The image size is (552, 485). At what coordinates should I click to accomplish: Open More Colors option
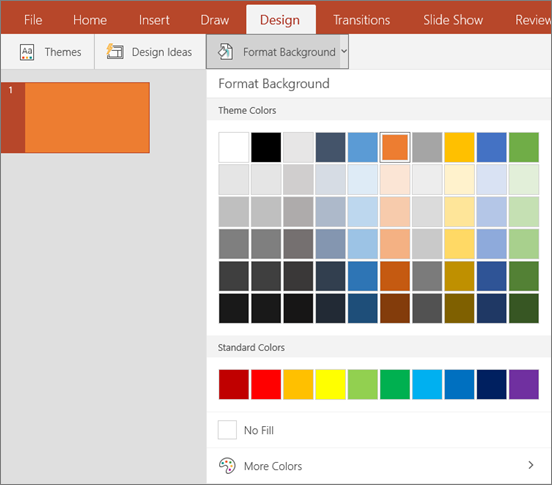(379, 466)
